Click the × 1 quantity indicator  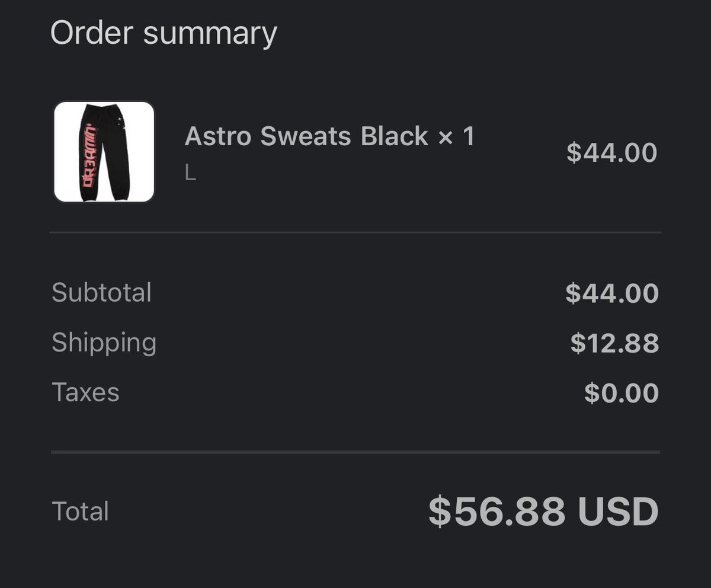(456, 137)
